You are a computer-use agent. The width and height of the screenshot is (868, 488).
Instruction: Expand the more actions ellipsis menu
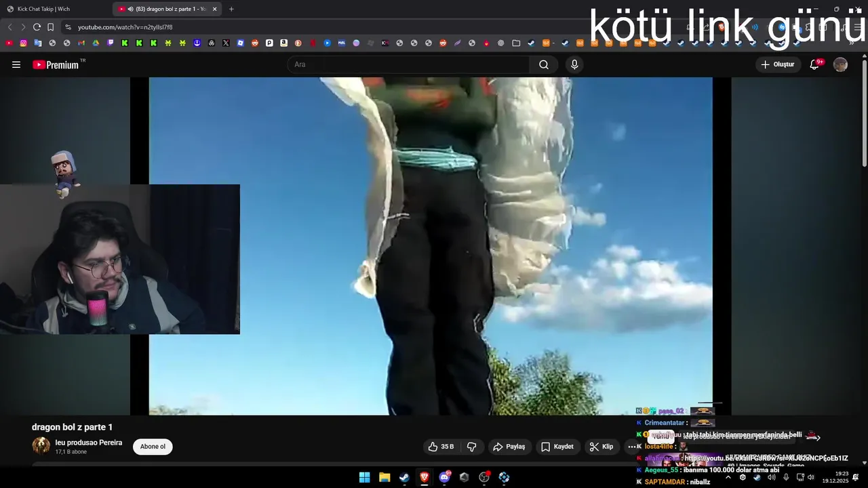pos(631,447)
